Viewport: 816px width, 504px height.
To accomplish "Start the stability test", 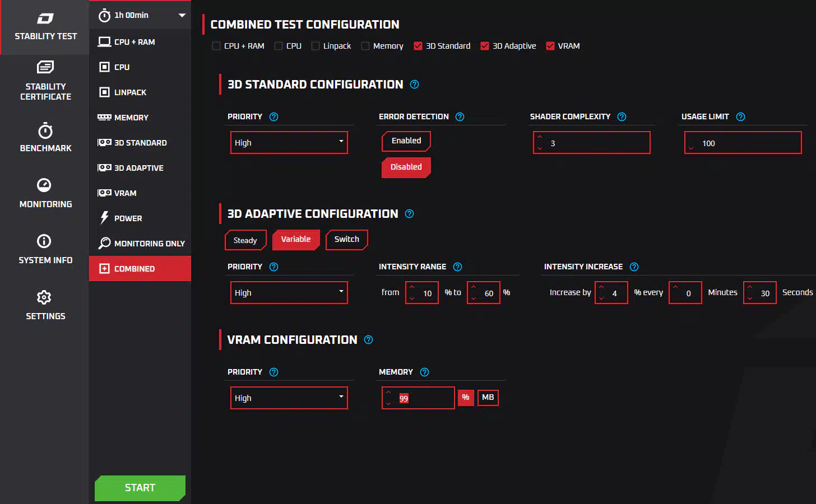I will coord(140,488).
